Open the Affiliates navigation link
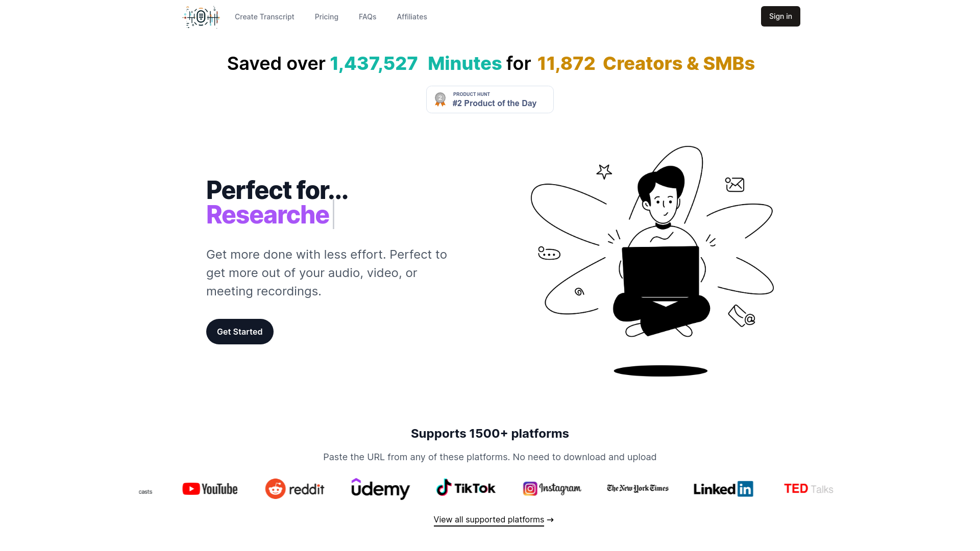 click(412, 17)
